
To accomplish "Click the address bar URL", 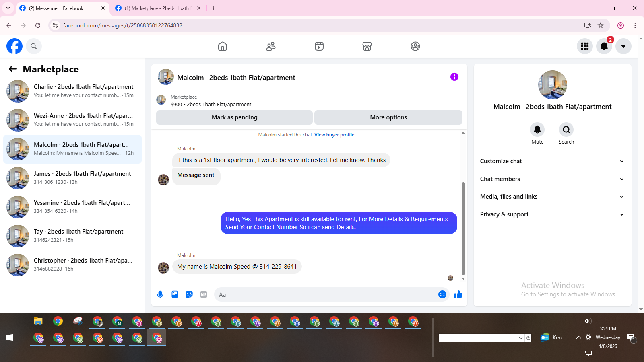I will tap(123, 25).
